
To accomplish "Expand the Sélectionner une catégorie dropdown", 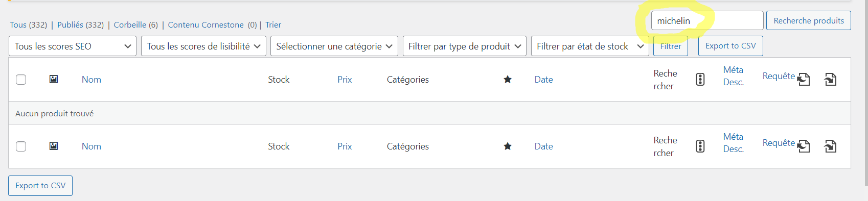I will pyautogui.click(x=334, y=46).
